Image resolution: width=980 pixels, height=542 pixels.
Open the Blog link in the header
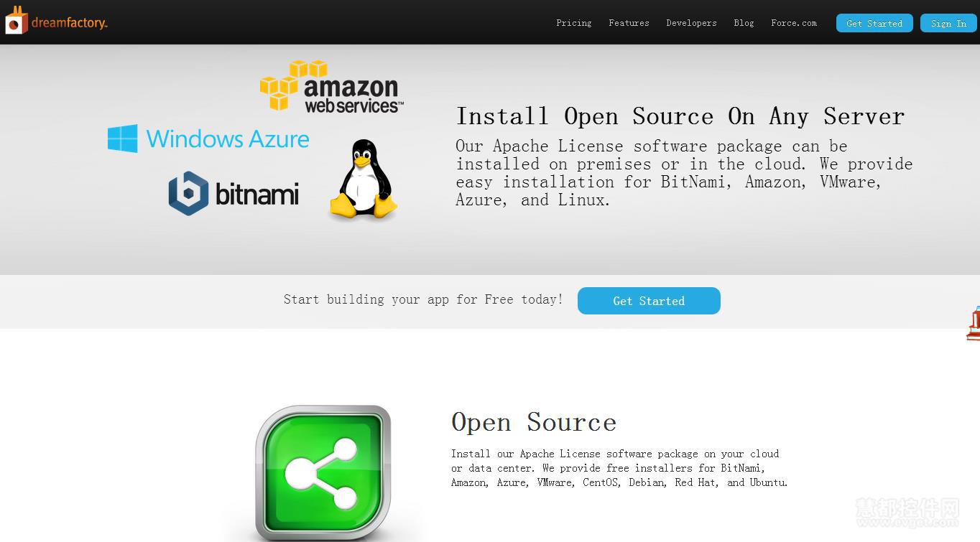click(744, 23)
